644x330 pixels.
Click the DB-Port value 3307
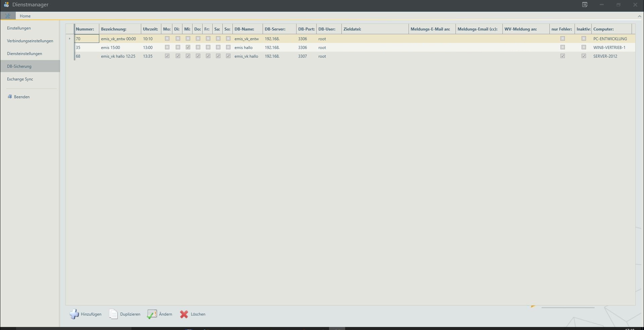[x=303, y=56]
